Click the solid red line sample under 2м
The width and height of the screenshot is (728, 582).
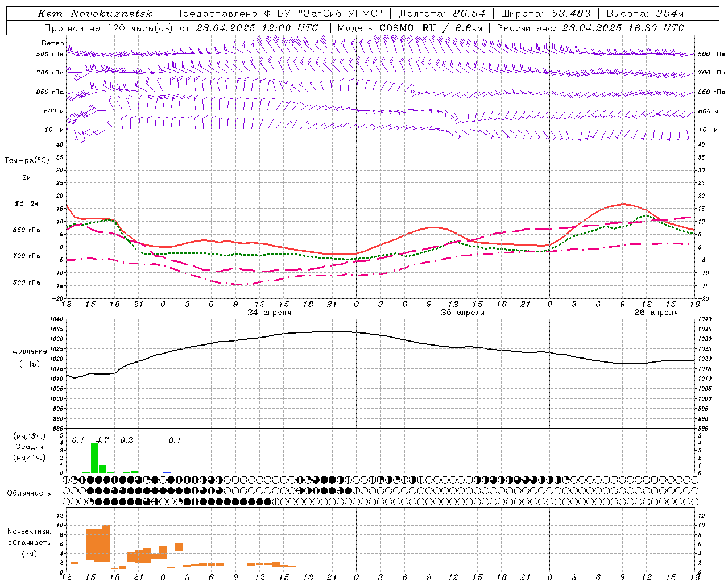[26, 184]
